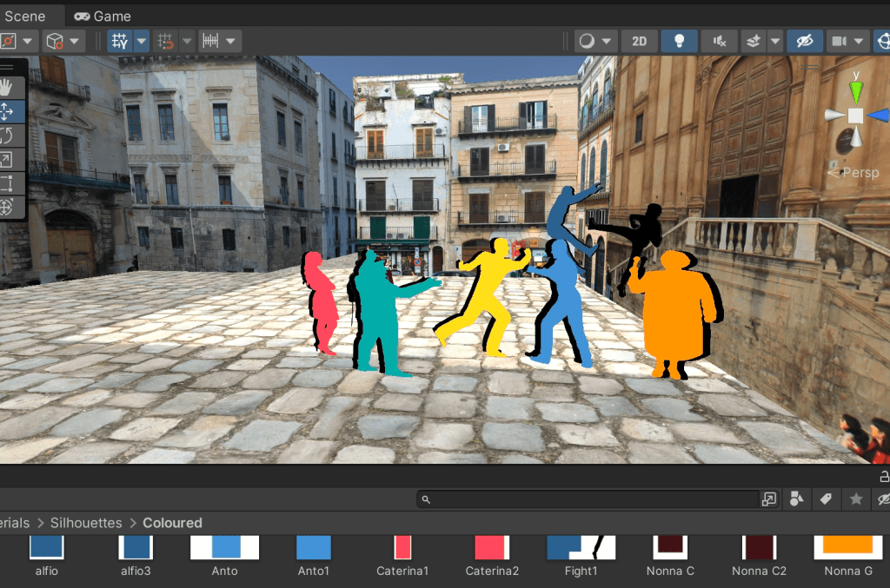Viewport: 890px width, 588px height.
Task: Select the Rotate tool
Action: pos(7,135)
